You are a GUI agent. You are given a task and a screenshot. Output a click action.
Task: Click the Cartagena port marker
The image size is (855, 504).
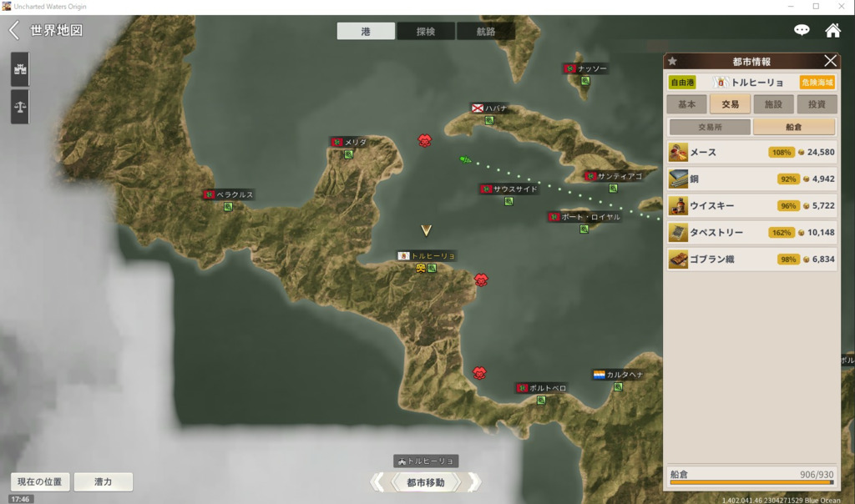coord(618,387)
